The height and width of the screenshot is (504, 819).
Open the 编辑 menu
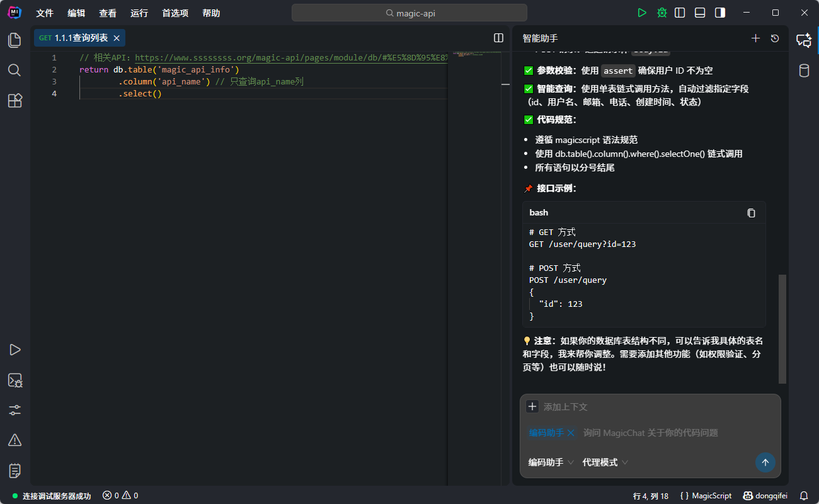[76, 13]
